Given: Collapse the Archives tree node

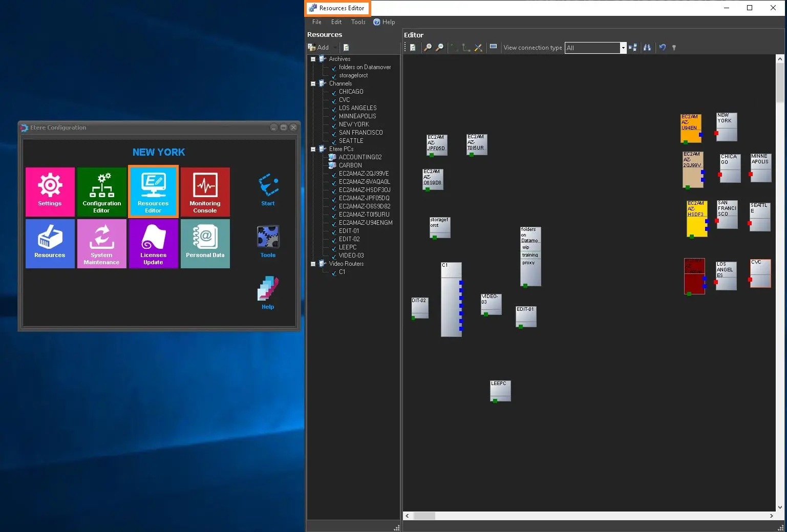Looking at the screenshot, I should pyautogui.click(x=313, y=59).
